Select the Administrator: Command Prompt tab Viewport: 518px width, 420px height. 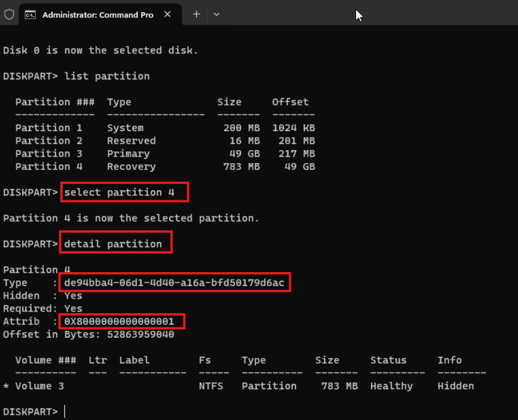point(98,15)
